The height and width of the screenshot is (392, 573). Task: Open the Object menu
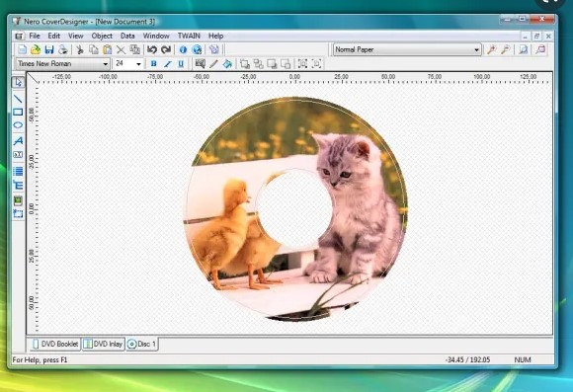(102, 36)
